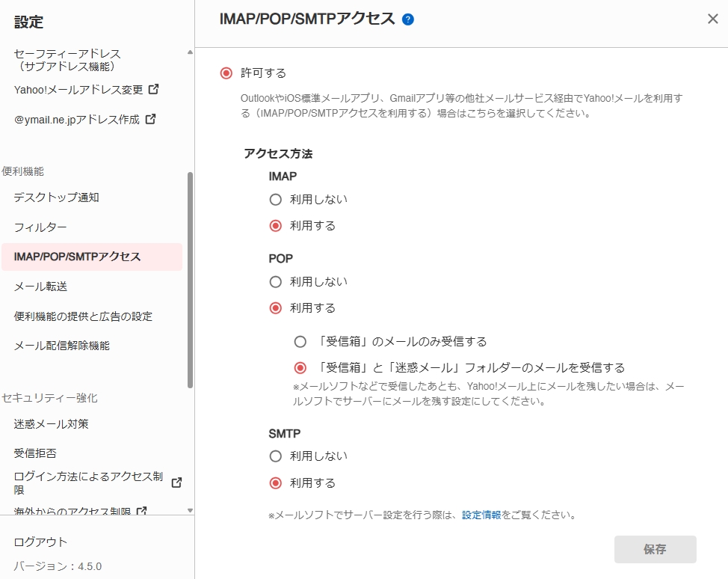Viewport: 728px width, 579px height.
Task: Select the 許可する radio button
Action: [226, 73]
